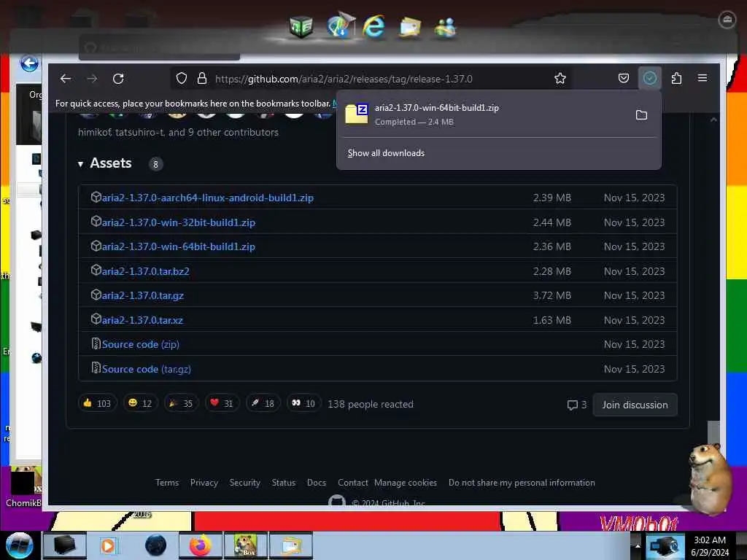
Task: Download aria2-1.37.0-aarch64-linux-android-build1.zip
Action: [x=208, y=198]
